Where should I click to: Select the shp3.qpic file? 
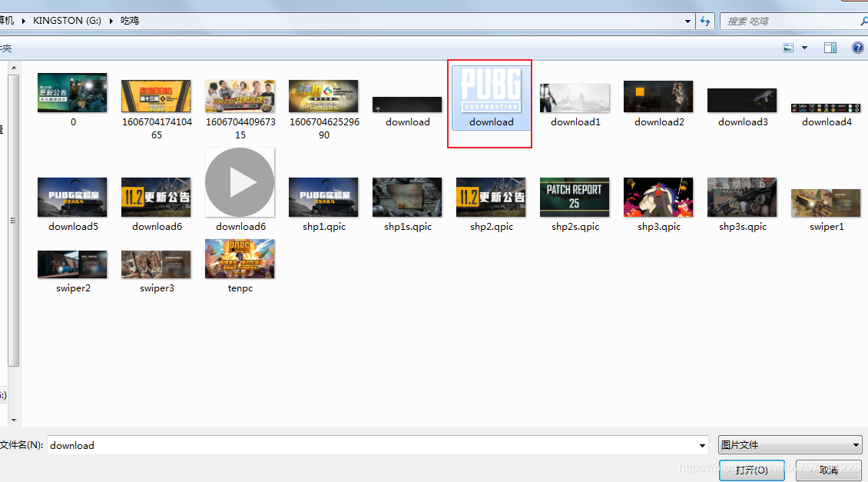pos(659,204)
